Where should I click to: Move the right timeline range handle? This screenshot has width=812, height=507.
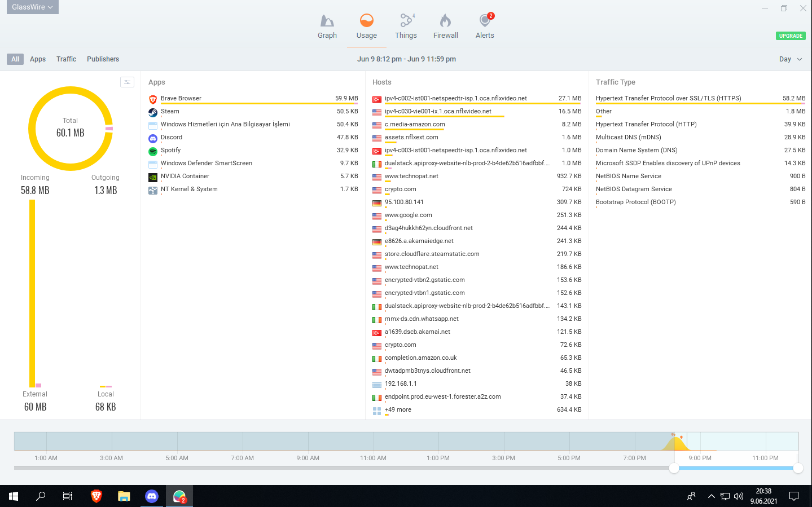coord(798,468)
